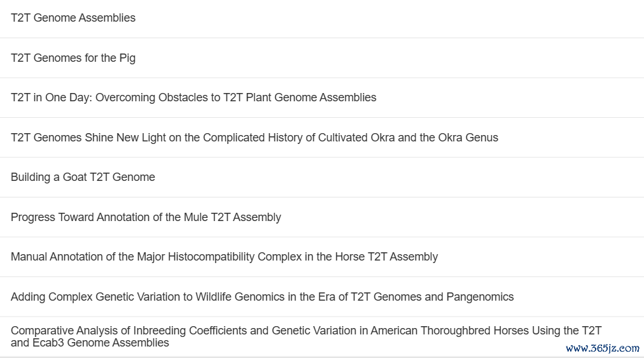Image resolution: width=644 pixels, height=358 pixels.
Task: Visit the 365jz site watermark text
Action: [603, 348]
